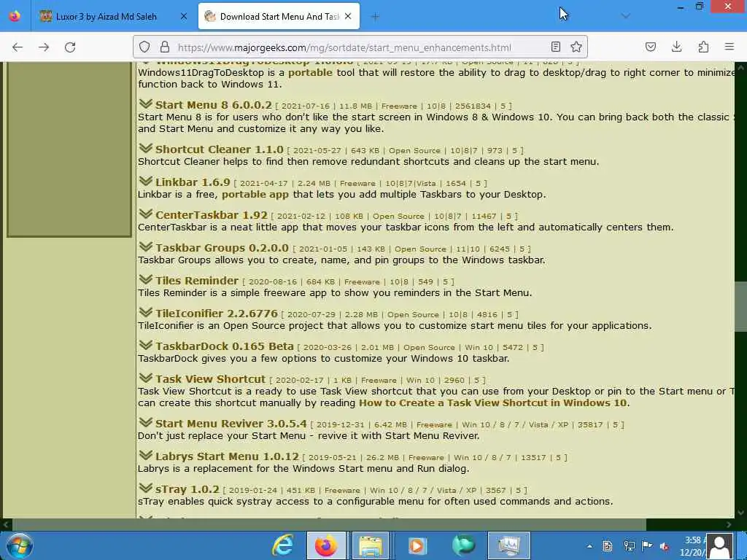This screenshot has width=747, height=560.
Task: Open Linkbar 1.6.9 link
Action: click(x=193, y=182)
